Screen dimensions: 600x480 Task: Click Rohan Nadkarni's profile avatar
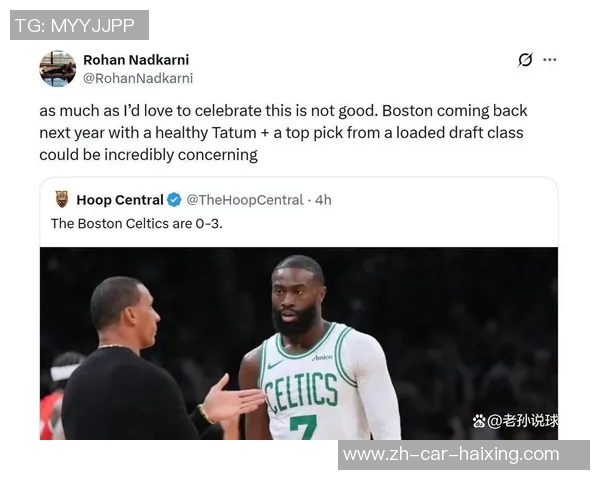tap(58, 69)
